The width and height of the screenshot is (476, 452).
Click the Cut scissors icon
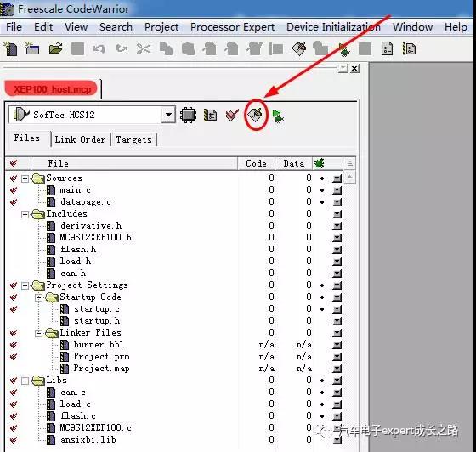click(144, 48)
